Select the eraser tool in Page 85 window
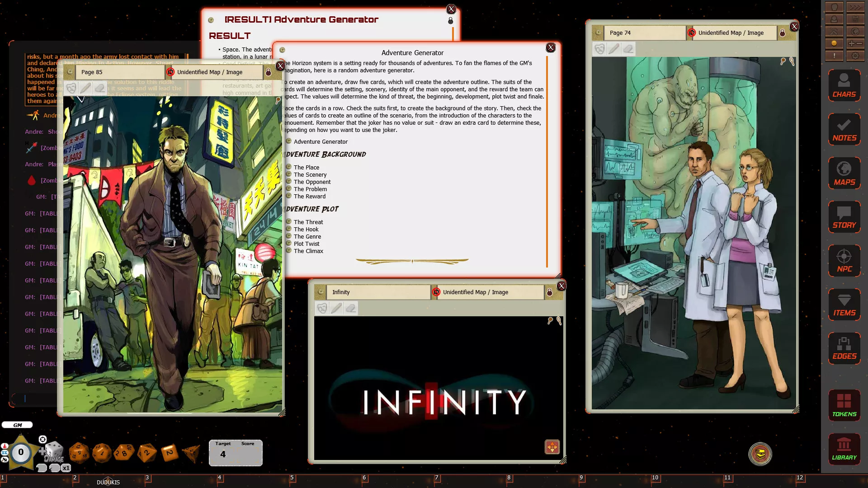 click(x=100, y=88)
